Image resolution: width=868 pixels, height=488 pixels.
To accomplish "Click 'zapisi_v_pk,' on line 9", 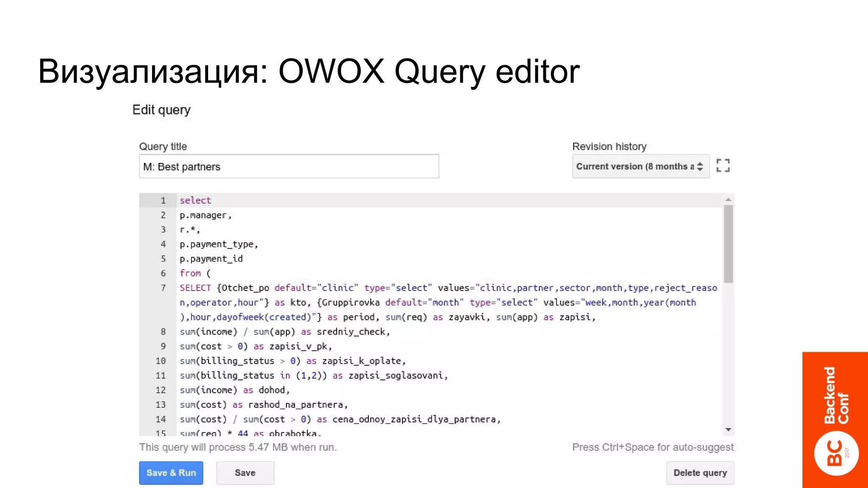I will pos(300,347).
